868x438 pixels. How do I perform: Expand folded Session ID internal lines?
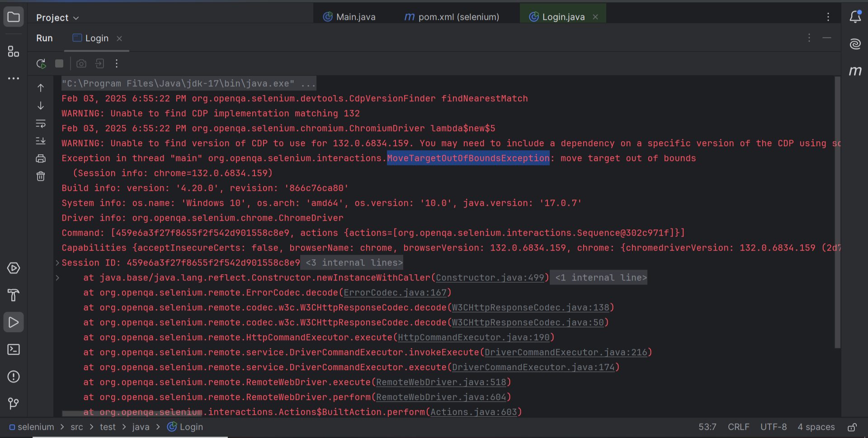57,263
